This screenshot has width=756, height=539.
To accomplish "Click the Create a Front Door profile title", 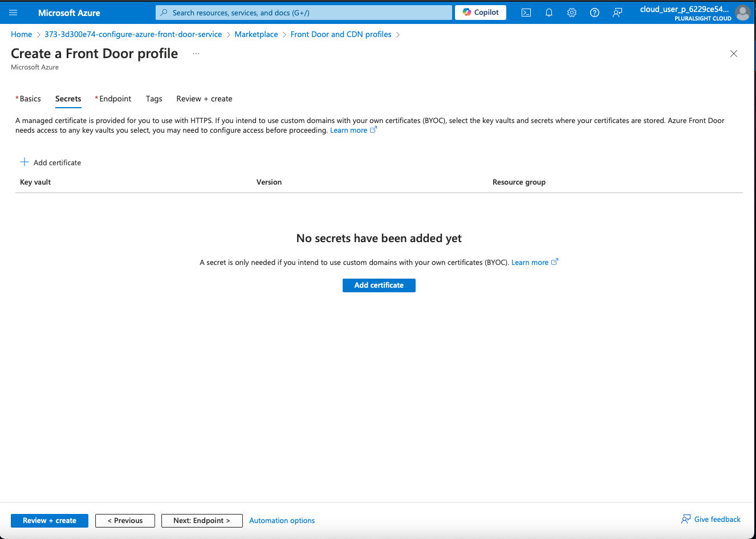I will pyautogui.click(x=95, y=54).
